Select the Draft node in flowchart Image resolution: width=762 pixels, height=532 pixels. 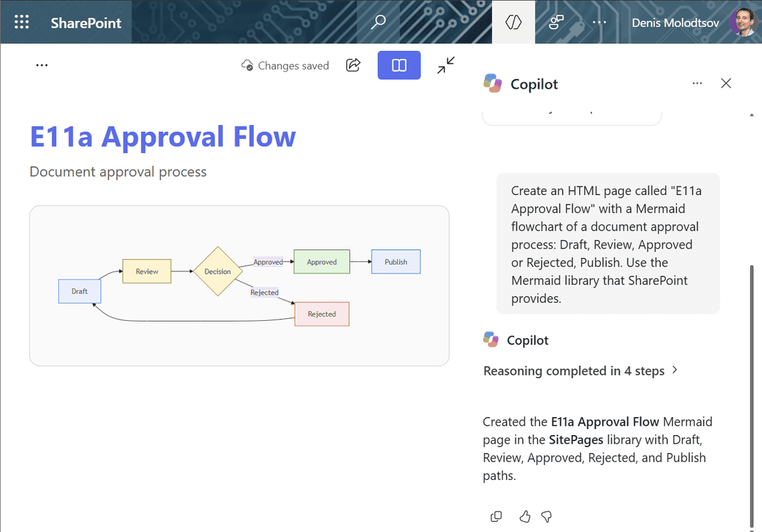click(x=80, y=291)
